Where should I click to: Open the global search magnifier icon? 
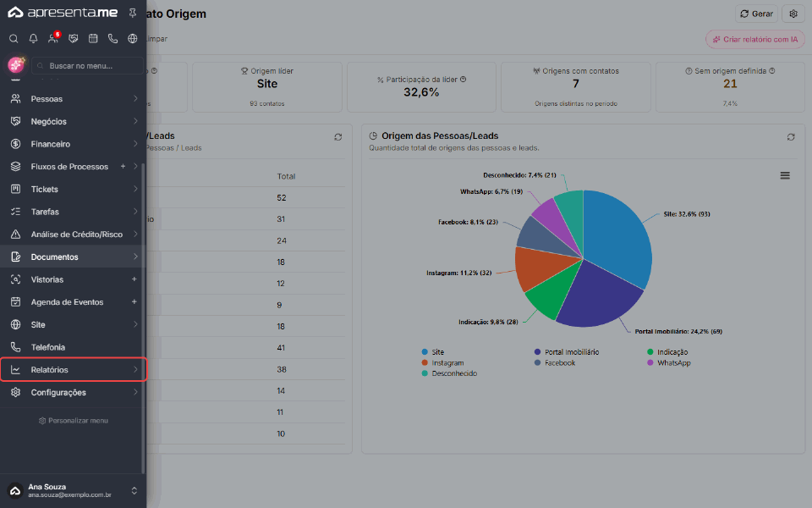14,38
